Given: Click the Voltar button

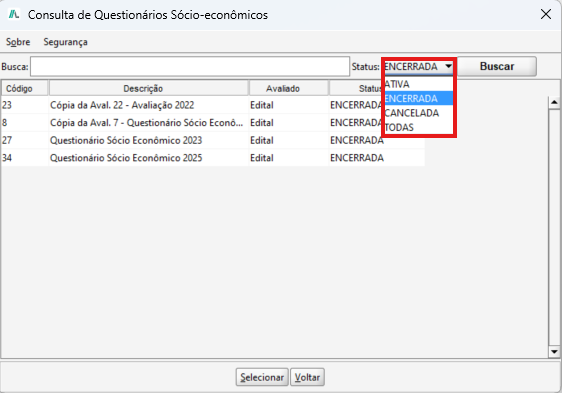Looking at the screenshot, I should pos(307,377).
